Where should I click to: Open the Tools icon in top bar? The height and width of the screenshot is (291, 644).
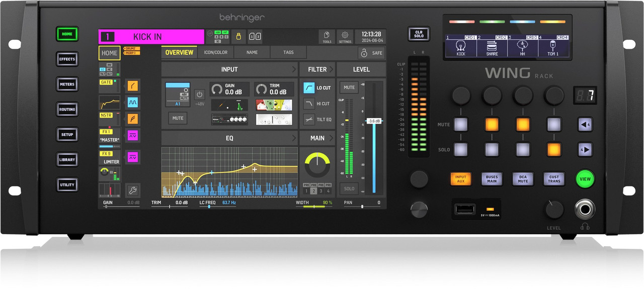(327, 36)
